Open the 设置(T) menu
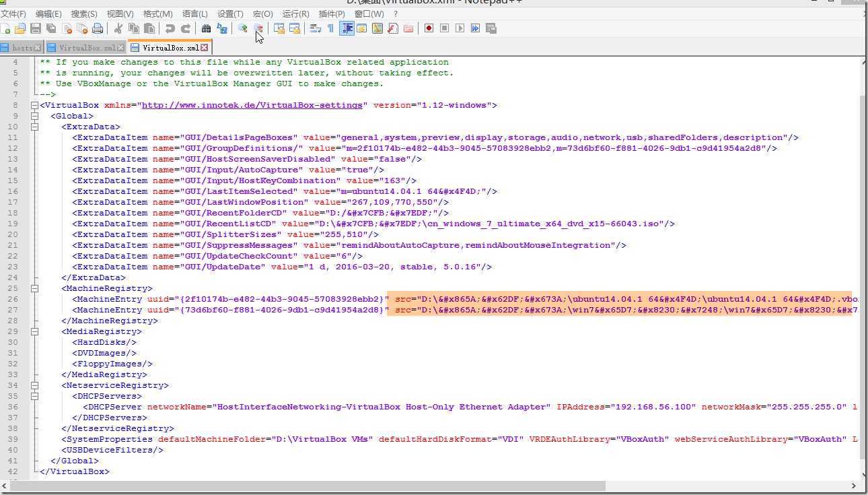868x495 pixels. point(231,13)
